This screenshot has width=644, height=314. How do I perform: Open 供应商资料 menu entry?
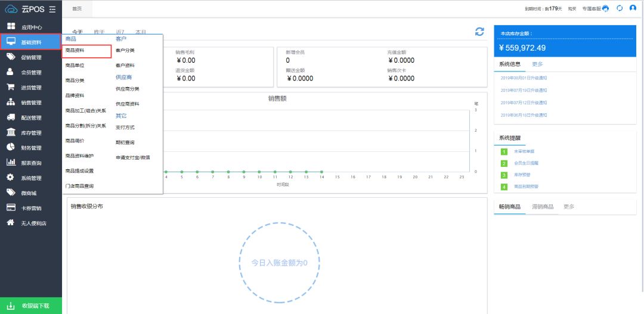point(128,104)
